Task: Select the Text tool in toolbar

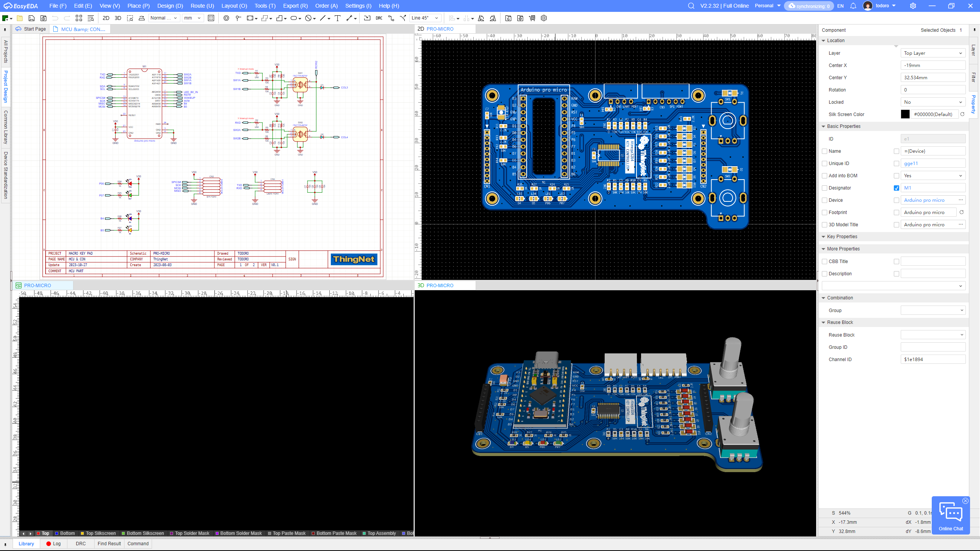Action: 337,18
